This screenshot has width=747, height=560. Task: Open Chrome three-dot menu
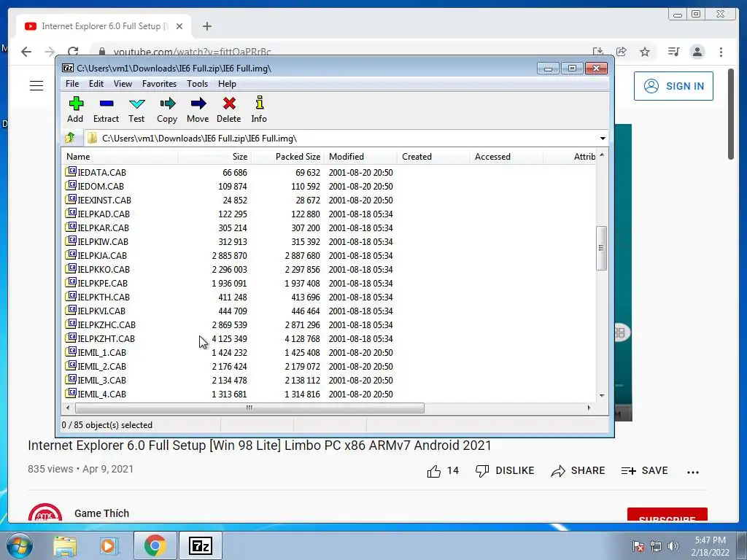[721, 52]
